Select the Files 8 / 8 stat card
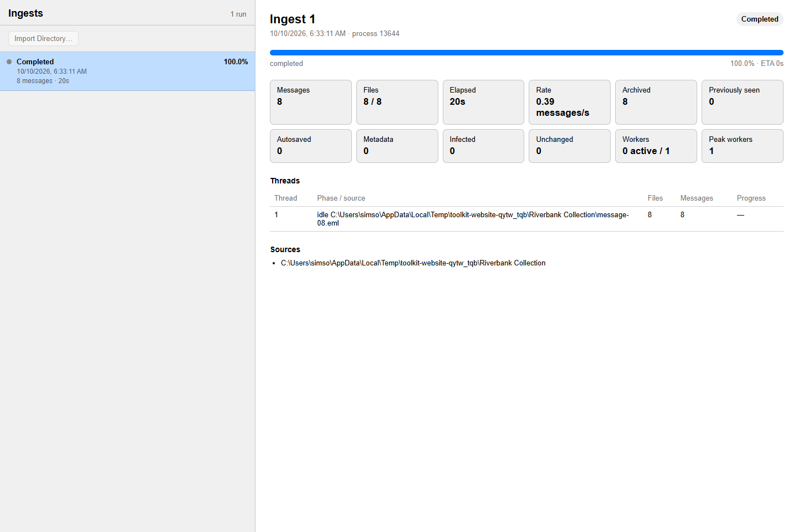Screen dimensions: 798x532 coord(397,102)
